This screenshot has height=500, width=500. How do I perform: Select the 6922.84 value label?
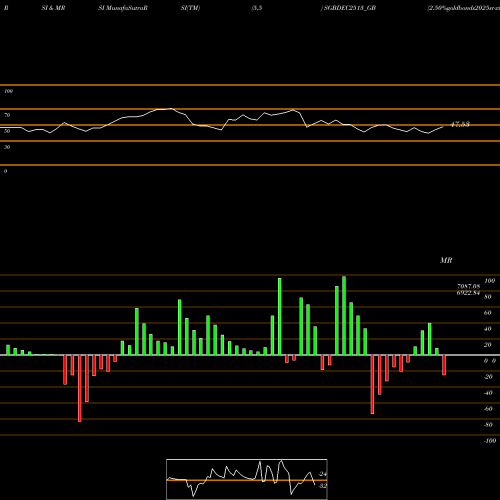[x=468, y=293]
